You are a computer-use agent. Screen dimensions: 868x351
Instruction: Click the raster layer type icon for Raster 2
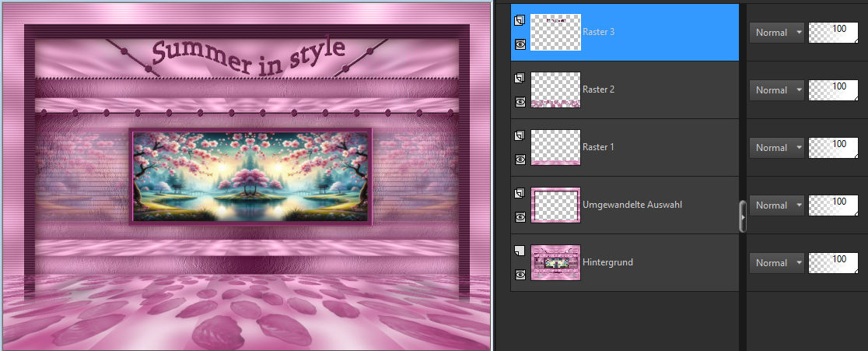tap(520, 78)
